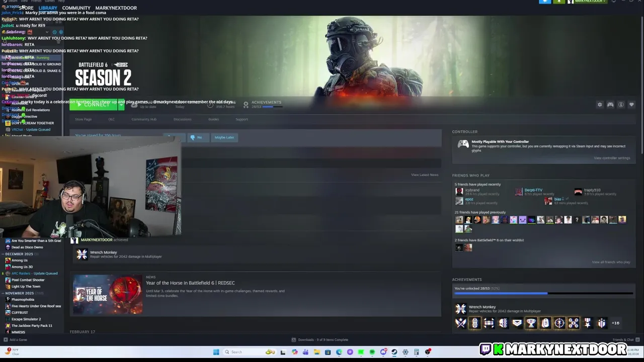
Task: Click the achievements unlocked progress bar
Action: (543, 293)
